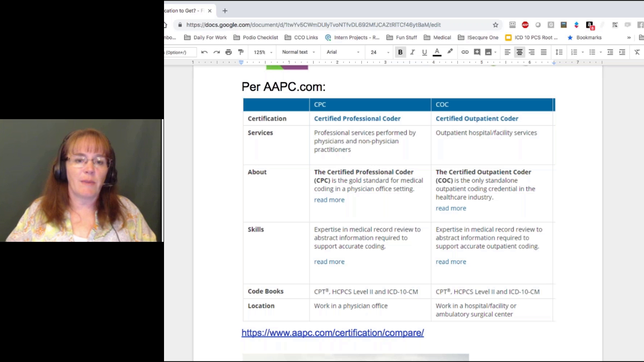This screenshot has height=362, width=644.
Task: Click read more under CPC About
Action: 329,200
